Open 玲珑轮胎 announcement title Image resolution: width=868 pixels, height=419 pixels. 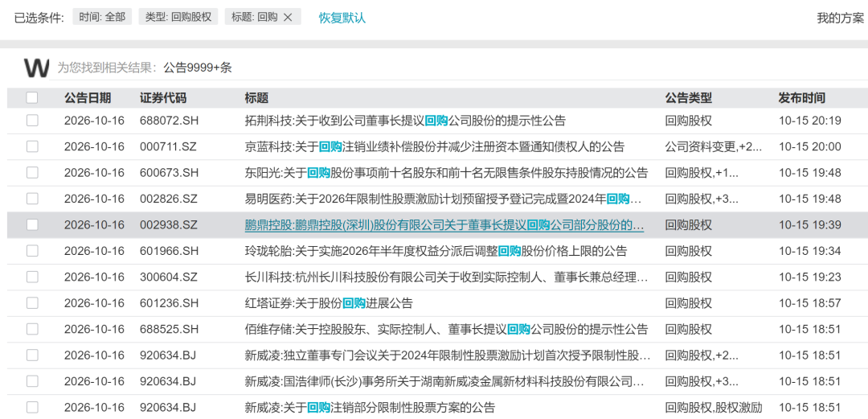tap(436, 251)
